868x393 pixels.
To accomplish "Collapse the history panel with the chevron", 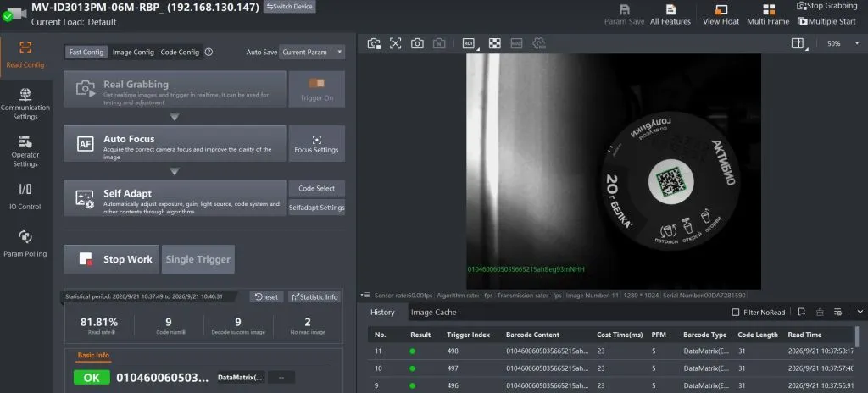I will 860,312.
